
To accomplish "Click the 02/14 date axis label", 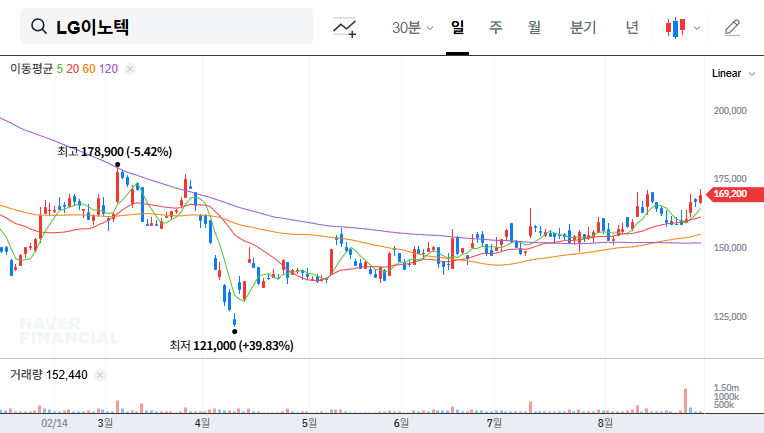I will point(55,423).
